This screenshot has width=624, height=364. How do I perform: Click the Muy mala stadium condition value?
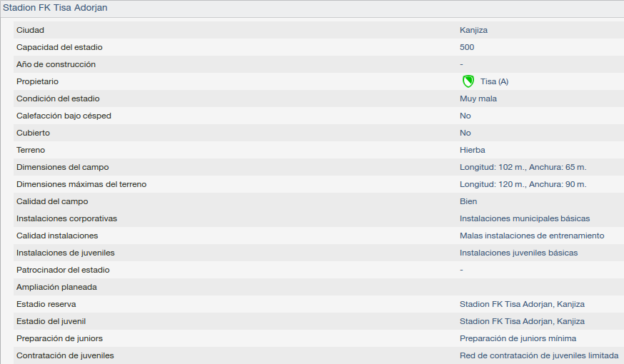[478, 98]
